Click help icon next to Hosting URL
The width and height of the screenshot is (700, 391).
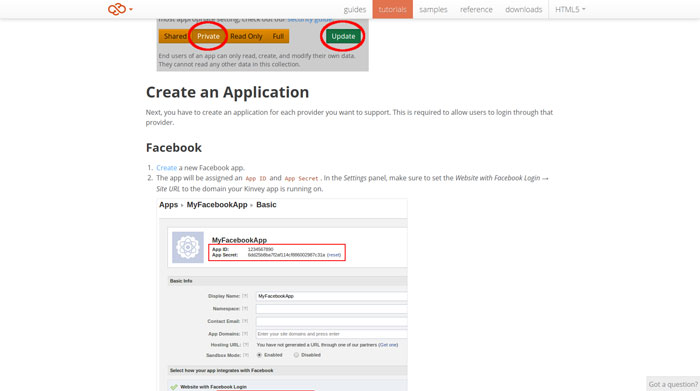(246, 345)
